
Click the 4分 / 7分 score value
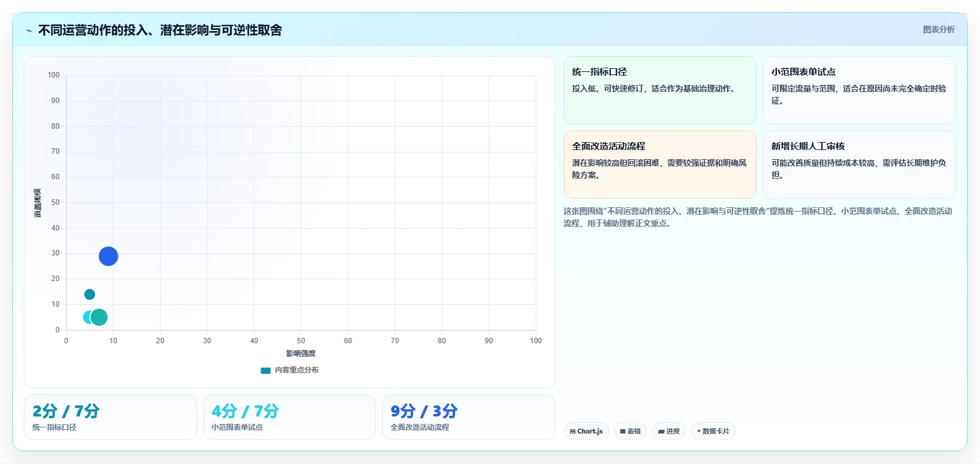245,411
